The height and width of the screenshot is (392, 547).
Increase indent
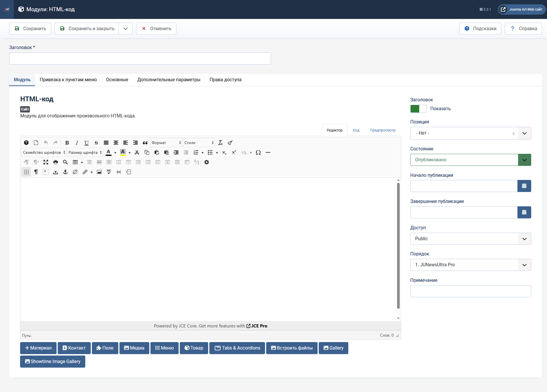pyautogui.click(x=176, y=152)
